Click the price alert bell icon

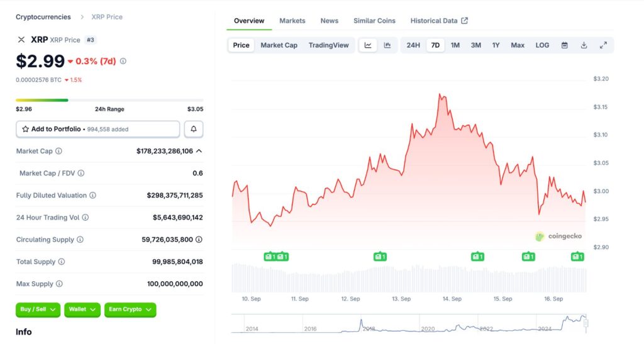(193, 129)
